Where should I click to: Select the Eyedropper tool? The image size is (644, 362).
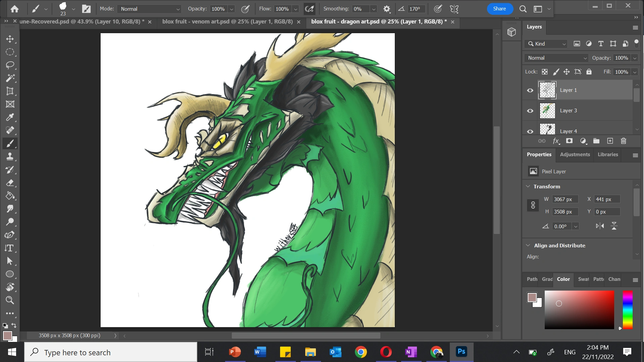tap(10, 117)
